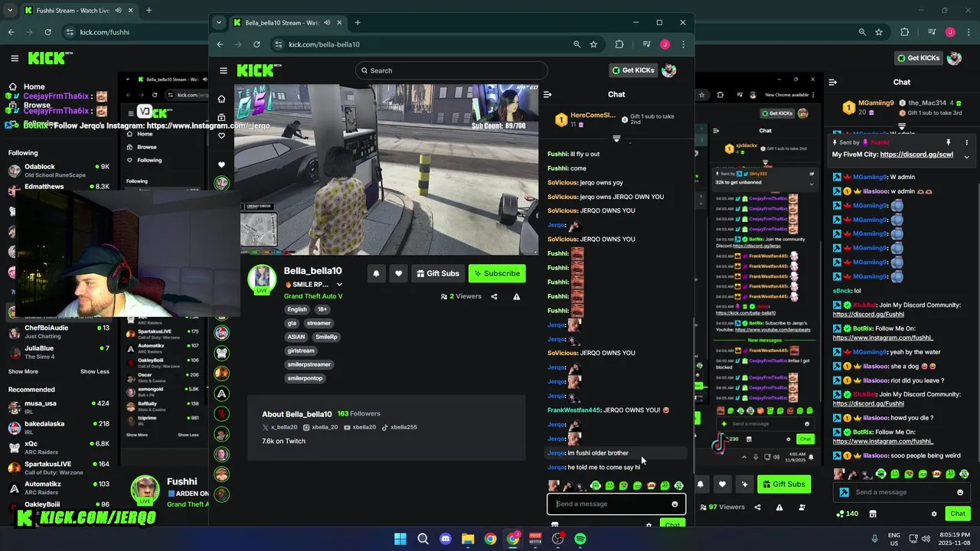Open Chrome three-dot menu in front window
The height and width of the screenshot is (551, 980).
point(684,44)
